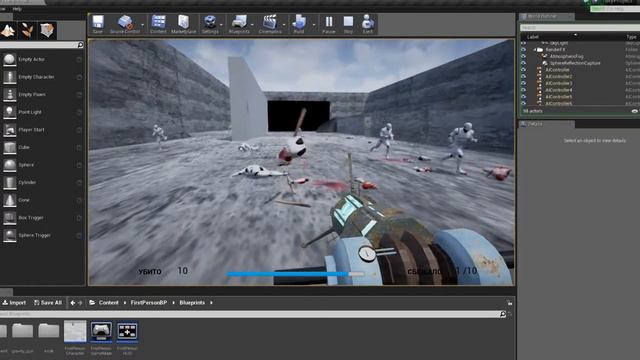Go back in Content Browser history
The height and width of the screenshot is (360, 640).
click(73, 303)
